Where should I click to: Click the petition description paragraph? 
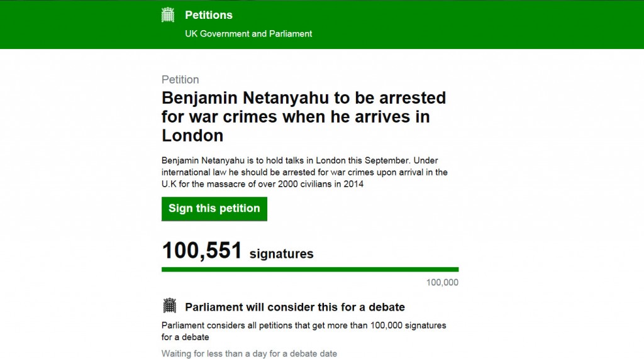pyautogui.click(x=306, y=172)
